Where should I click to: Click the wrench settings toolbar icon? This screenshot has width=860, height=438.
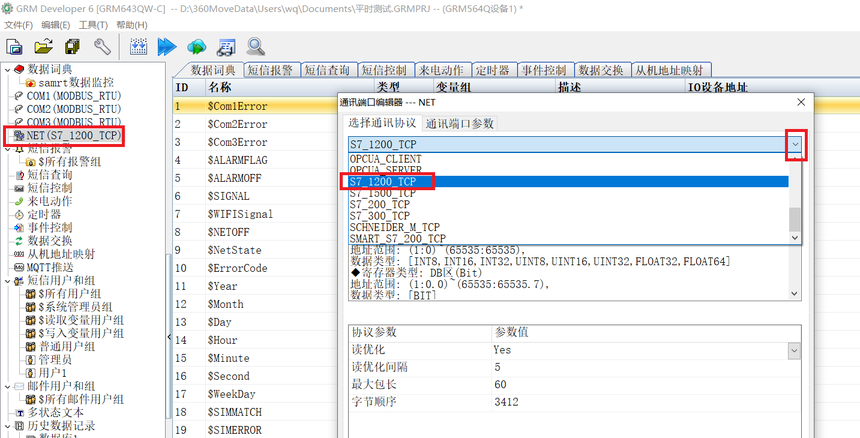coord(101,46)
